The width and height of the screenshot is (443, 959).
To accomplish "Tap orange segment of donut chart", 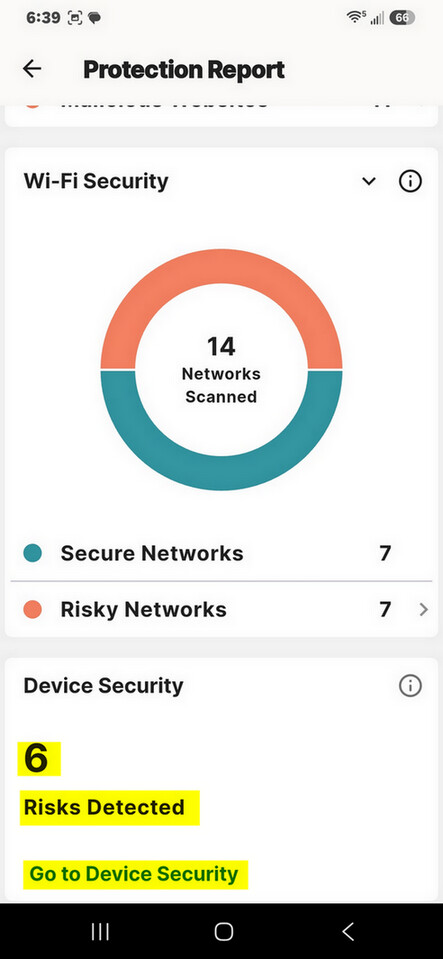I will pyautogui.click(x=222, y=267).
